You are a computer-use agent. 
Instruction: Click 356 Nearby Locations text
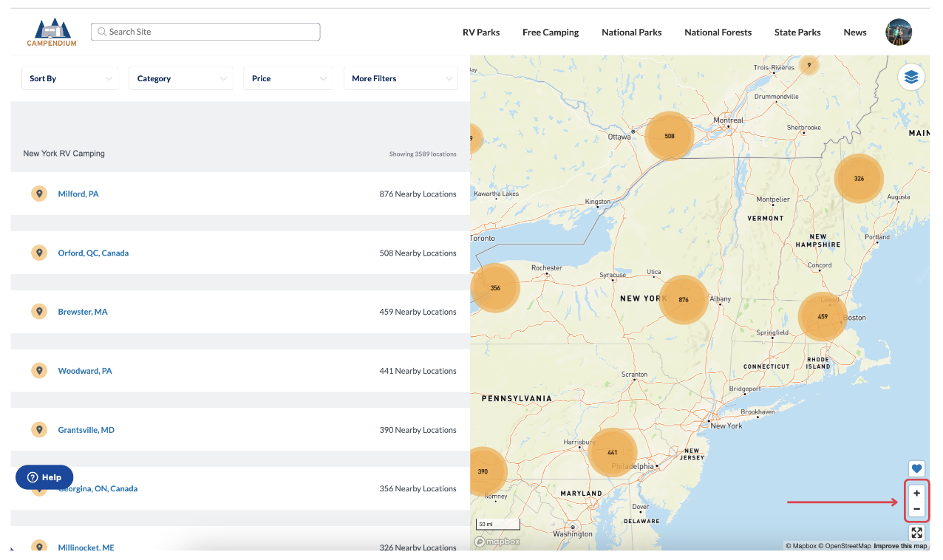[x=418, y=489]
